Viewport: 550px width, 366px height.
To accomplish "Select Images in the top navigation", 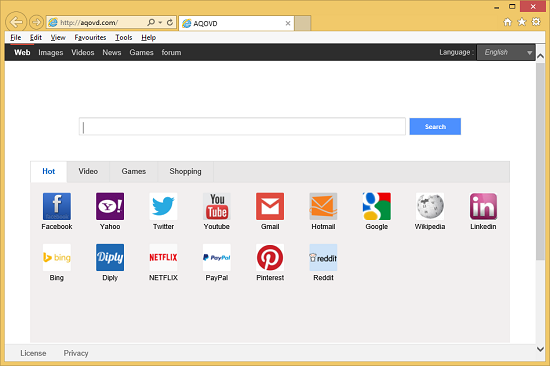I will [x=51, y=52].
